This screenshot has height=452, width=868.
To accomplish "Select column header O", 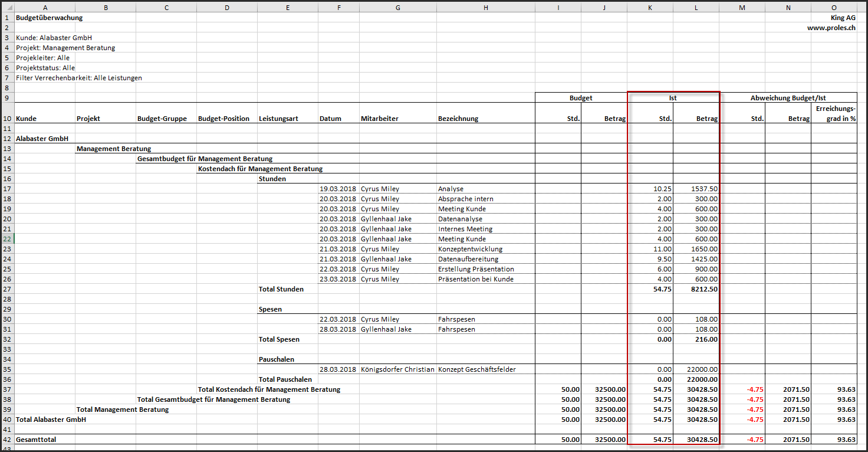I will (x=834, y=7).
